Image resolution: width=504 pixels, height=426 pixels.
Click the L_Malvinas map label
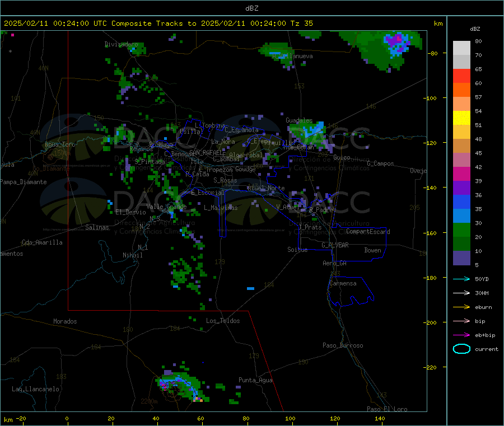pos(221,208)
